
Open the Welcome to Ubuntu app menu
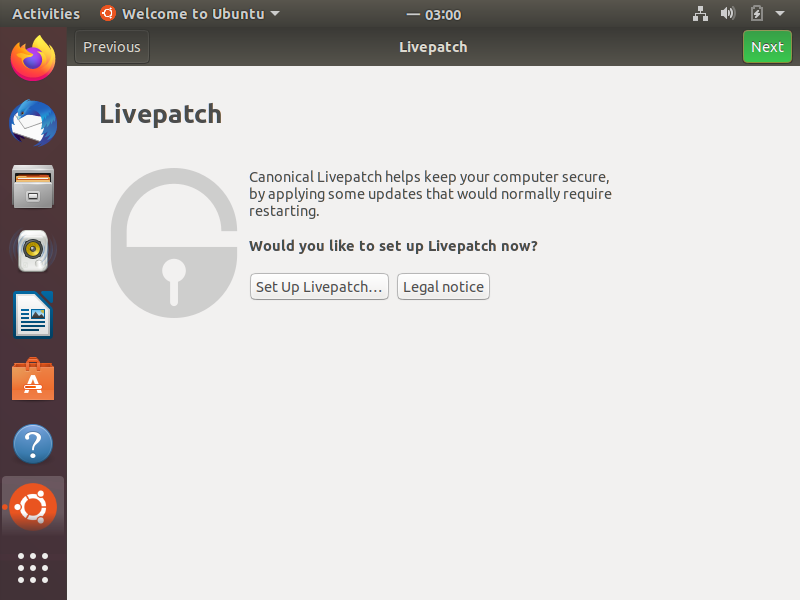click(x=190, y=14)
